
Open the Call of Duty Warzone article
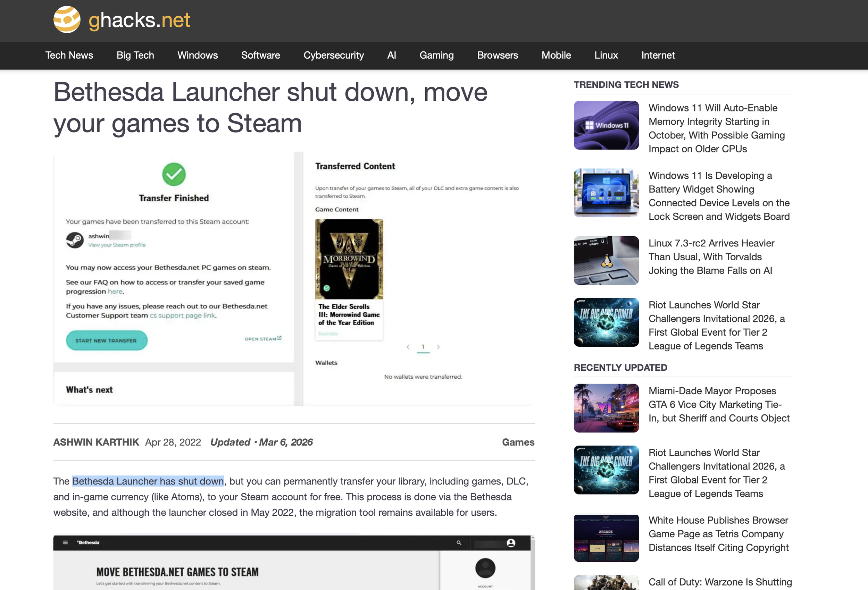(720, 582)
